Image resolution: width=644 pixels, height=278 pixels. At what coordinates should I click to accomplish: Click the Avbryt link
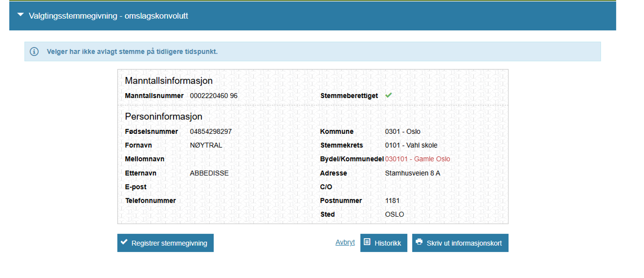pyautogui.click(x=345, y=243)
